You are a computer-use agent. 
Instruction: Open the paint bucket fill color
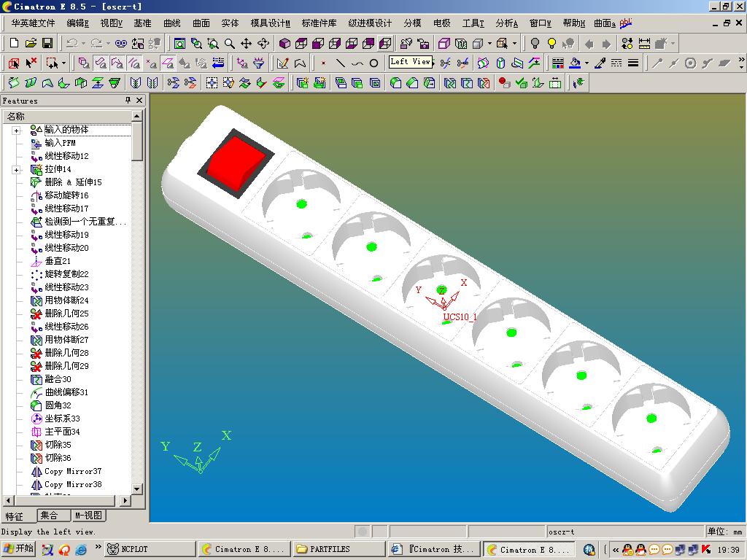(575, 63)
